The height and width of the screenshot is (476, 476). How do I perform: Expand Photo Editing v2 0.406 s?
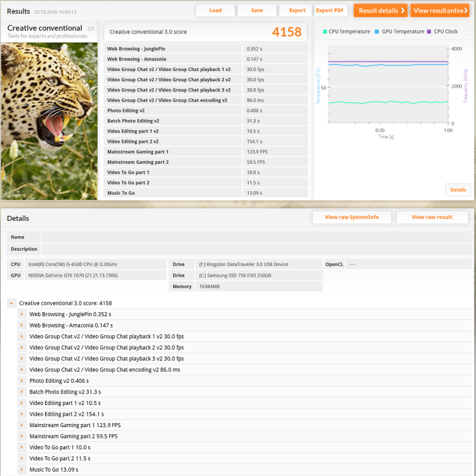[22, 381]
